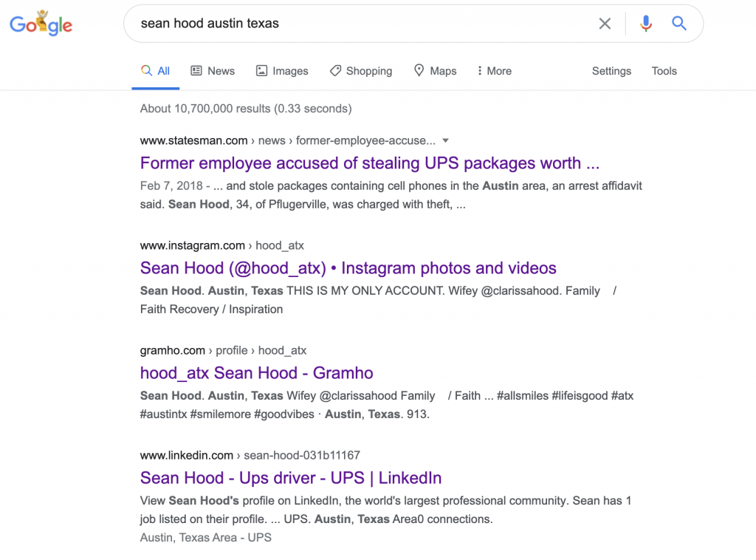Switch to the News tab

coord(213,71)
